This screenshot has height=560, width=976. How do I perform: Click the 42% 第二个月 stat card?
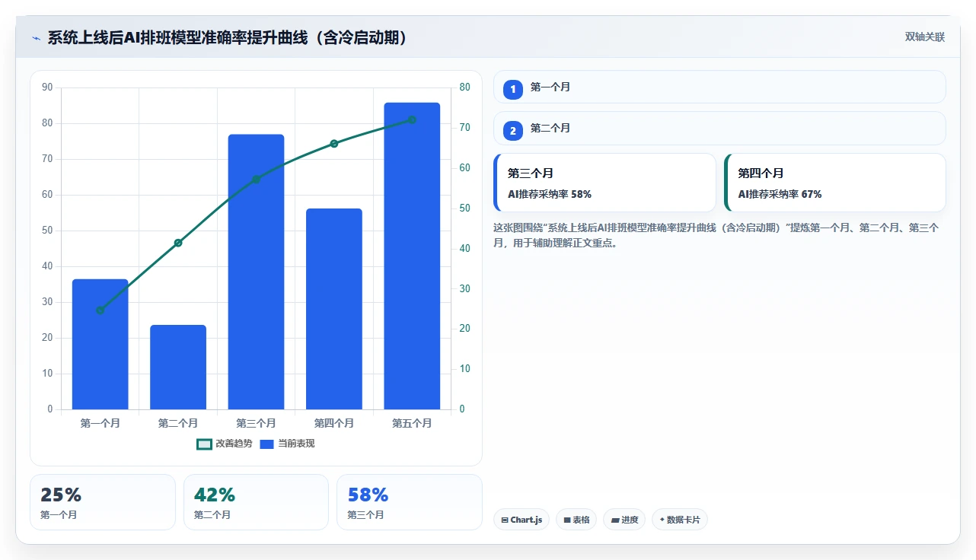pos(256,502)
